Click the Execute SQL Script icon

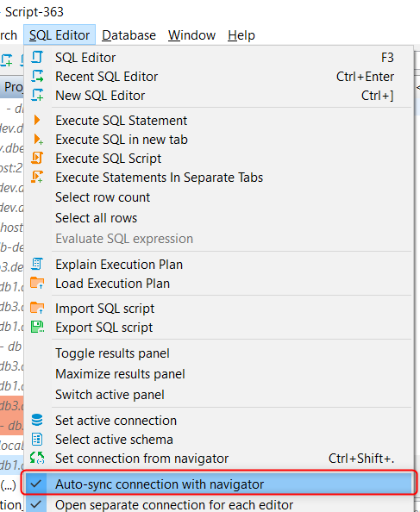pos(37,158)
